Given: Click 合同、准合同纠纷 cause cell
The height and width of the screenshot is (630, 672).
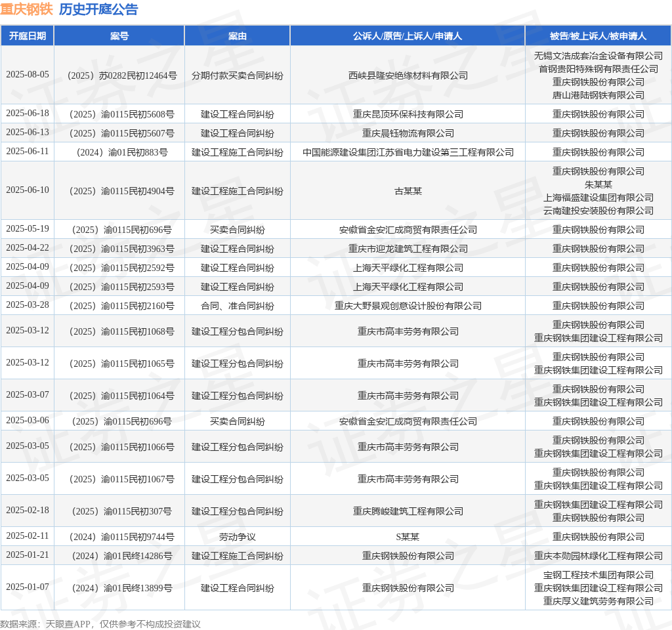Looking at the screenshot, I should tap(238, 306).
